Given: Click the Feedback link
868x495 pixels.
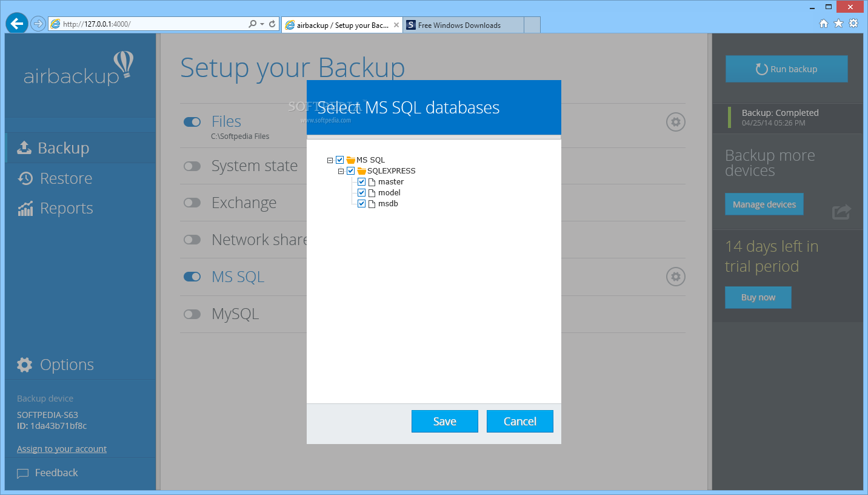Looking at the screenshot, I should [56, 473].
